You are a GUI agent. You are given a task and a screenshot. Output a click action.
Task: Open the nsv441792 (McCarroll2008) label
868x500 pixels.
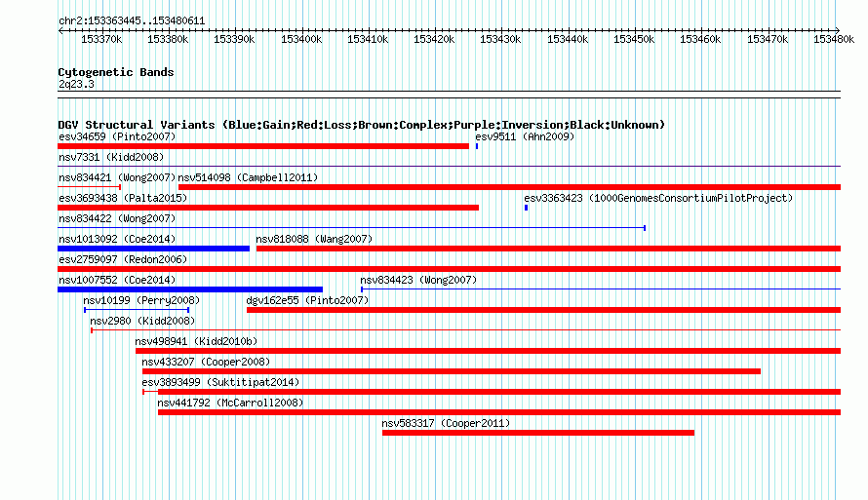[x=230, y=403]
